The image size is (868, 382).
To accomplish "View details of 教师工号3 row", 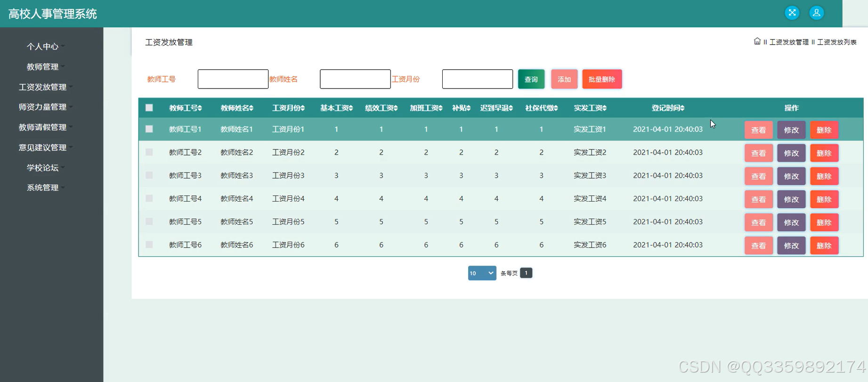I will click(x=758, y=176).
